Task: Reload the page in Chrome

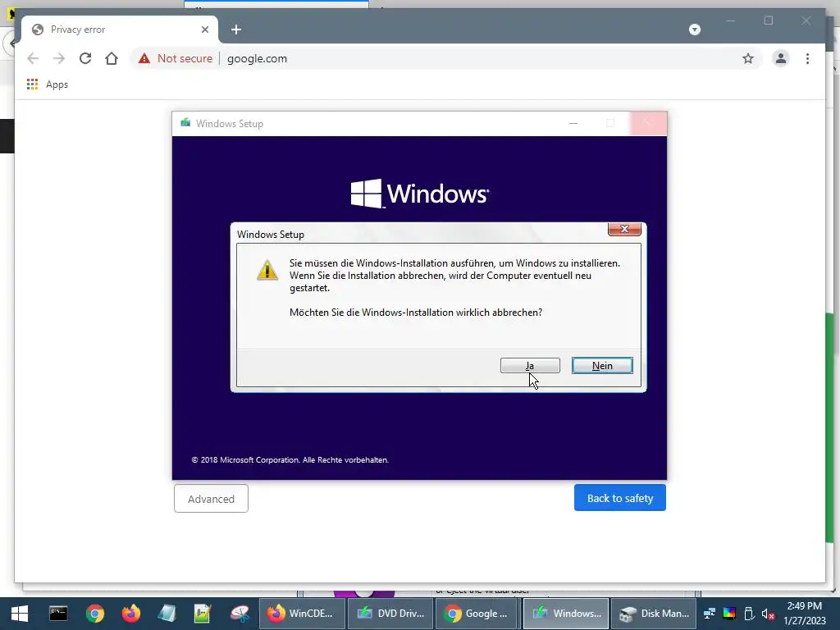Action: point(85,58)
